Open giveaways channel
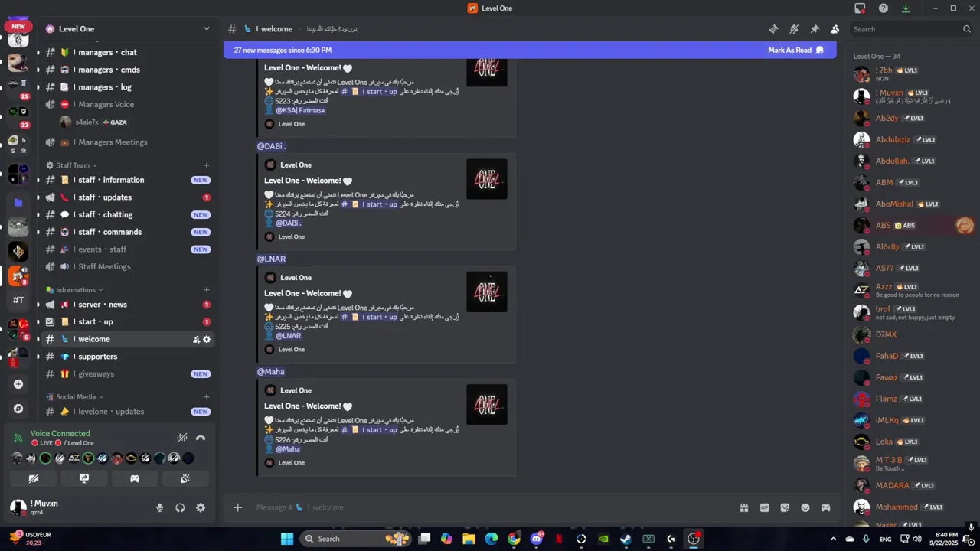The height and width of the screenshot is (551, 980). click(127, 374)
